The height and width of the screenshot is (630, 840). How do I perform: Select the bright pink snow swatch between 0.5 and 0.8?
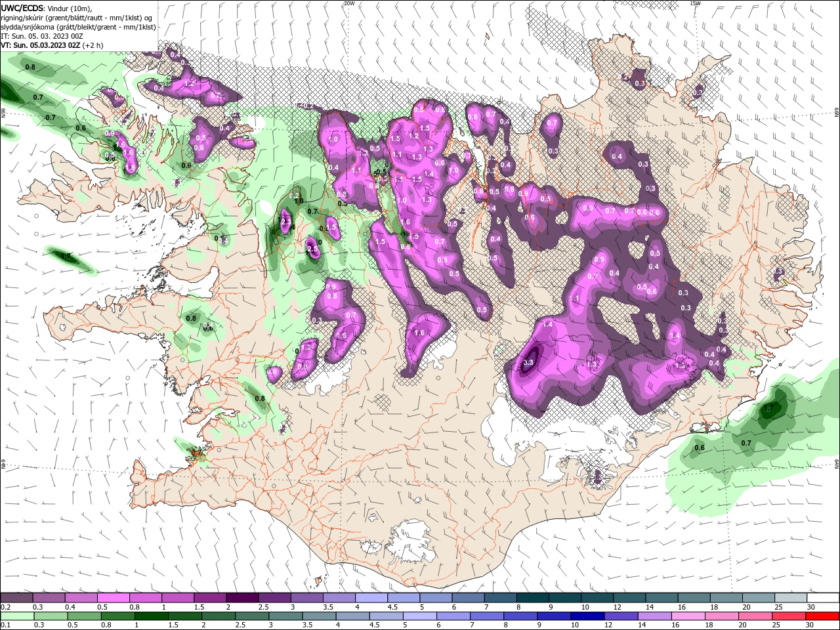pyautogui.click(x=113, y=598)
